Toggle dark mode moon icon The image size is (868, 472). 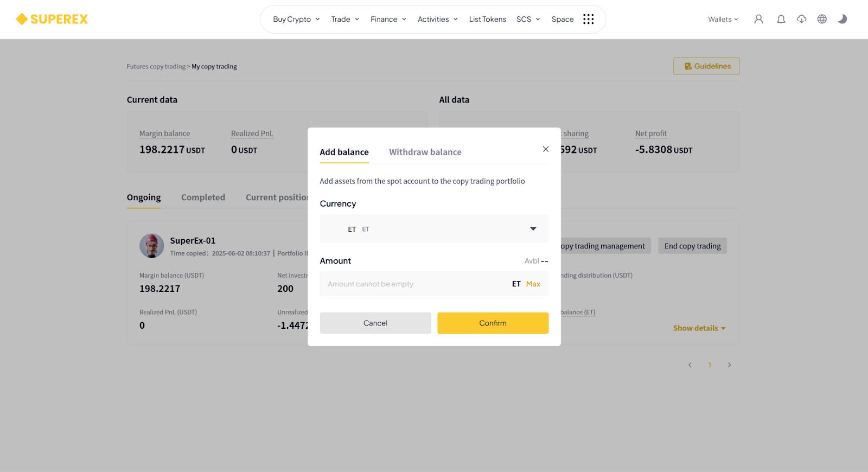[843, 19]
